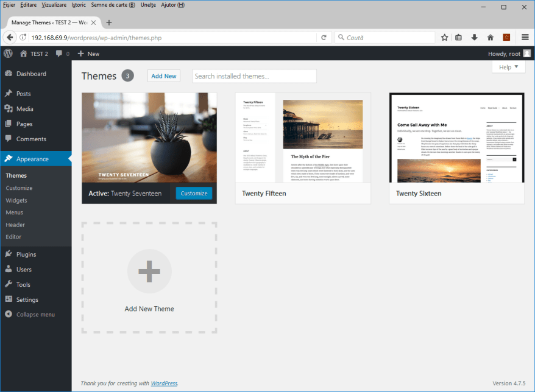The image size is (535, 392).
Task: Click the Search installed themes field
Action: tap(254, 76)
